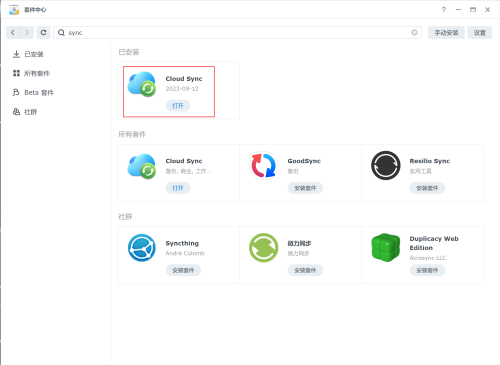Click the installed download arrow icon
The width and height of the screenshot is (500, 365).
tap(16, 54)
